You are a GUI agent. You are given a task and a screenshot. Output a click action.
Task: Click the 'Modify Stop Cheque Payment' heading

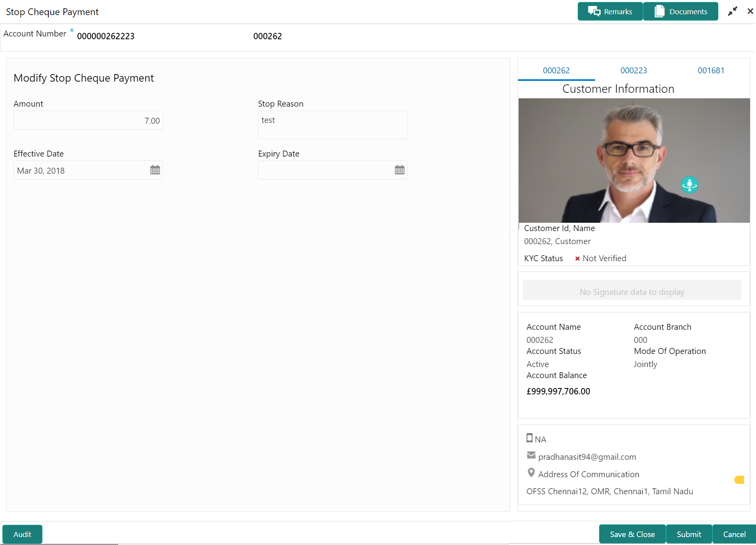[x=84, y=78]
